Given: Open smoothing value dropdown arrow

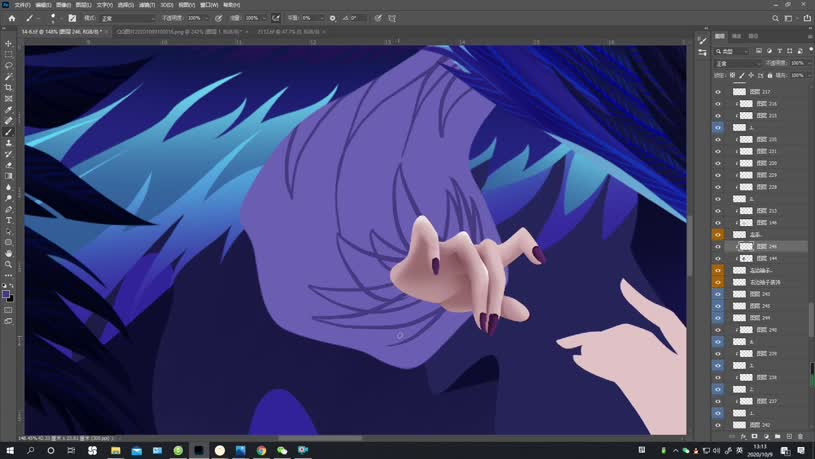Looking at the screenshot, I should pos(322,18).
